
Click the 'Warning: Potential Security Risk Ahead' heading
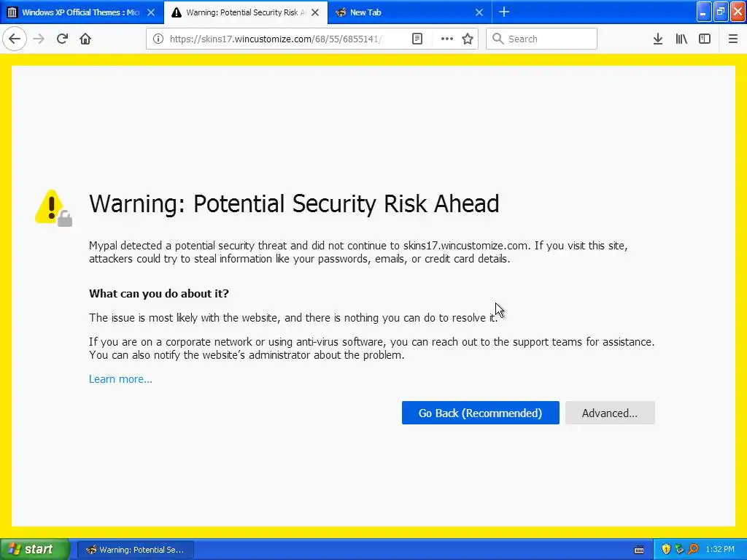pyautogui.click(x=294, y=204)
